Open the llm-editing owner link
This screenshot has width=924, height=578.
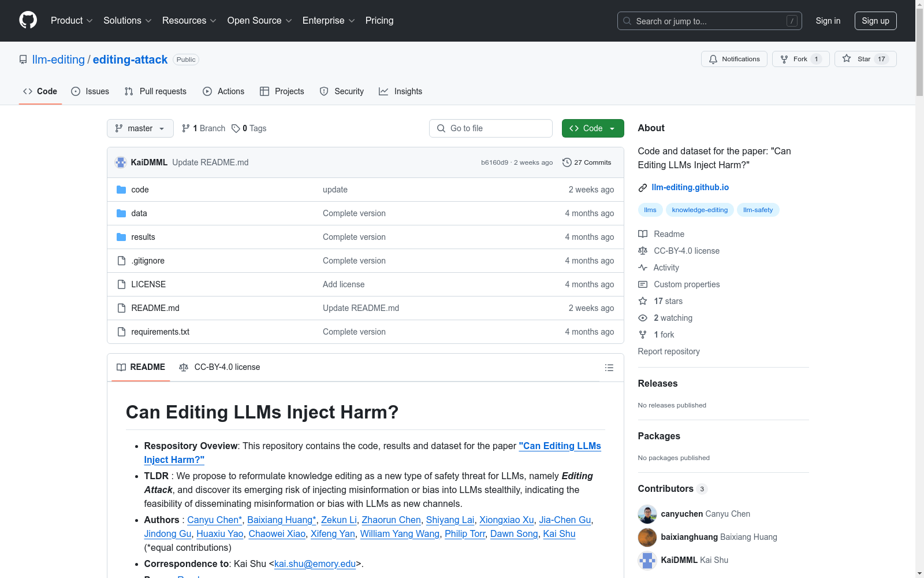tap(58, 60)
